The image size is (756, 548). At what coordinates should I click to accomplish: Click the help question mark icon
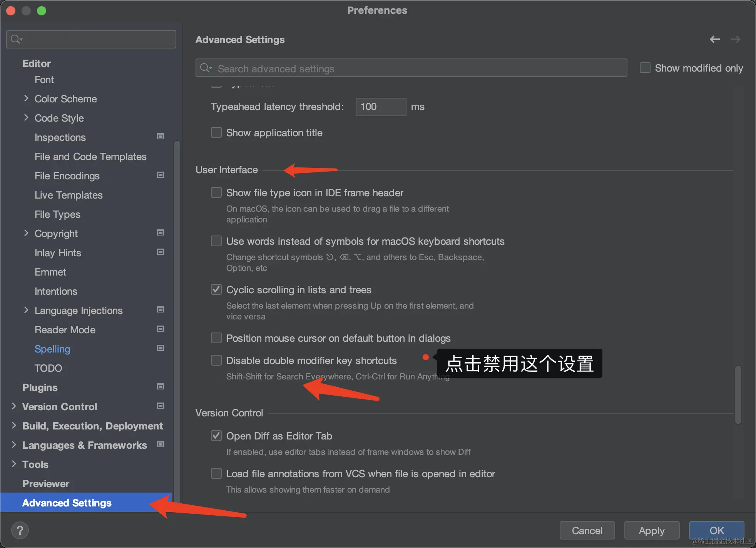coord(20,530)
